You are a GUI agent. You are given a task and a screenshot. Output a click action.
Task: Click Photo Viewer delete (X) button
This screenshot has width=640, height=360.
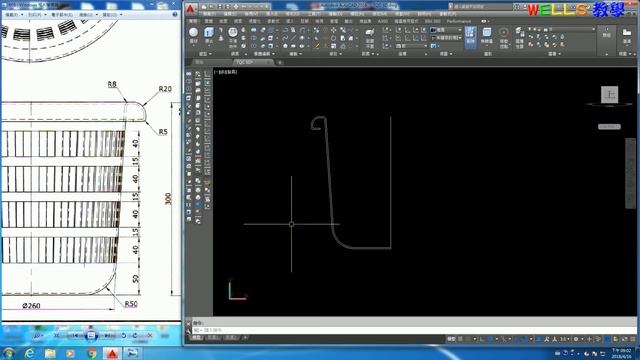pos(149,336)
